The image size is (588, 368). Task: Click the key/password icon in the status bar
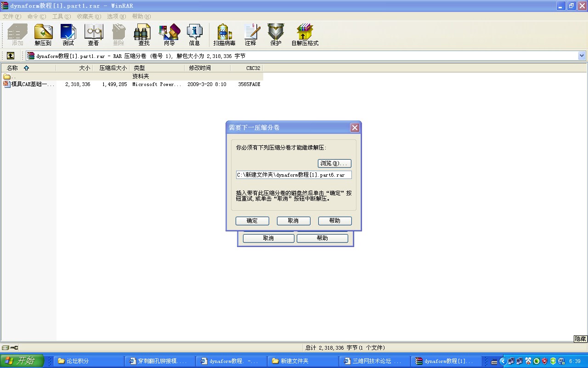point(14,348)
